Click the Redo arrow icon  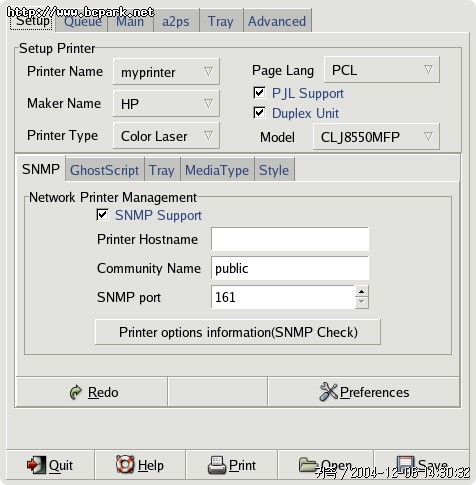pyautogui.click(x=76, y=392)
